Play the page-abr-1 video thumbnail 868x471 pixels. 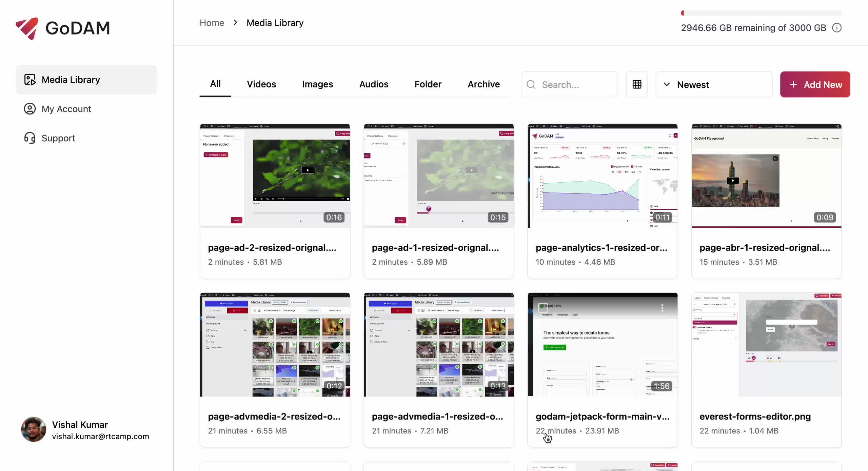coord(733,181)
